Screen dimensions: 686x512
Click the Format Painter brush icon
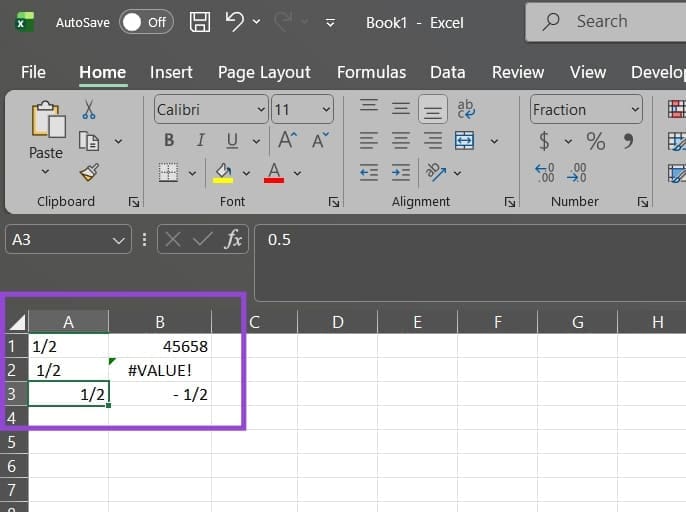[89, 172]
